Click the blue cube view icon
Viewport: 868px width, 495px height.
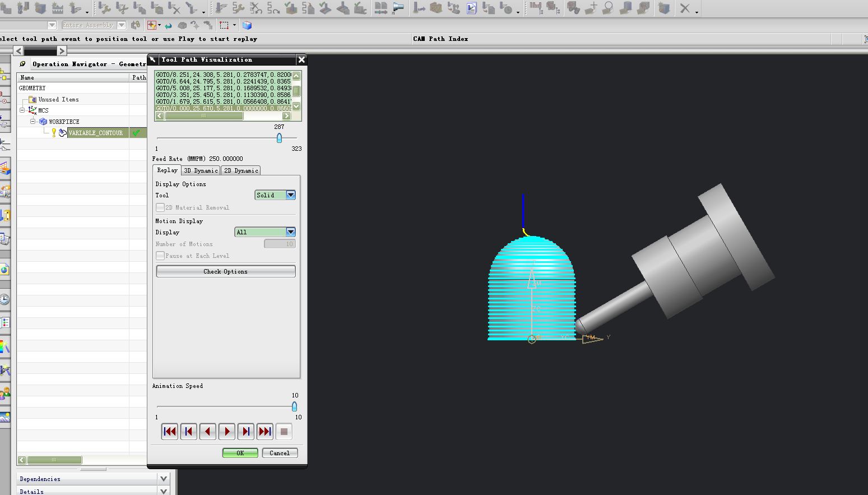(x=247, y=25)
